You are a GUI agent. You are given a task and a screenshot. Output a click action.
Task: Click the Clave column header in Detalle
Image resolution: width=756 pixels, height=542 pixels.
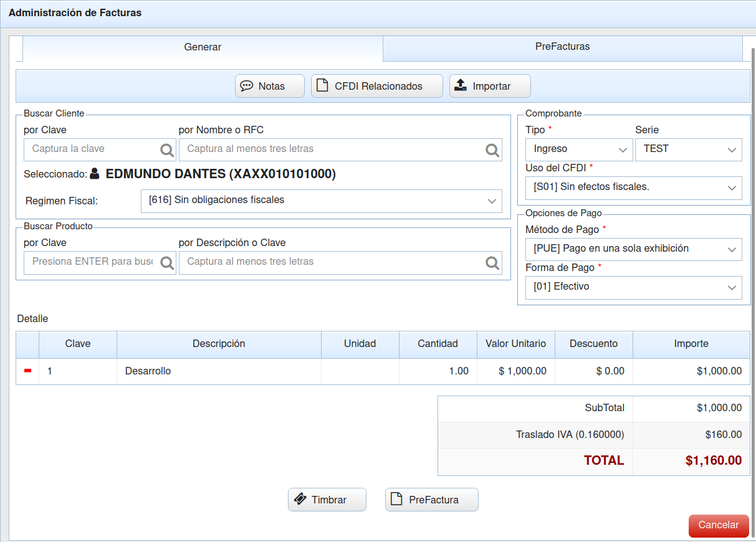pyautogui.click(x=78, y=344)
